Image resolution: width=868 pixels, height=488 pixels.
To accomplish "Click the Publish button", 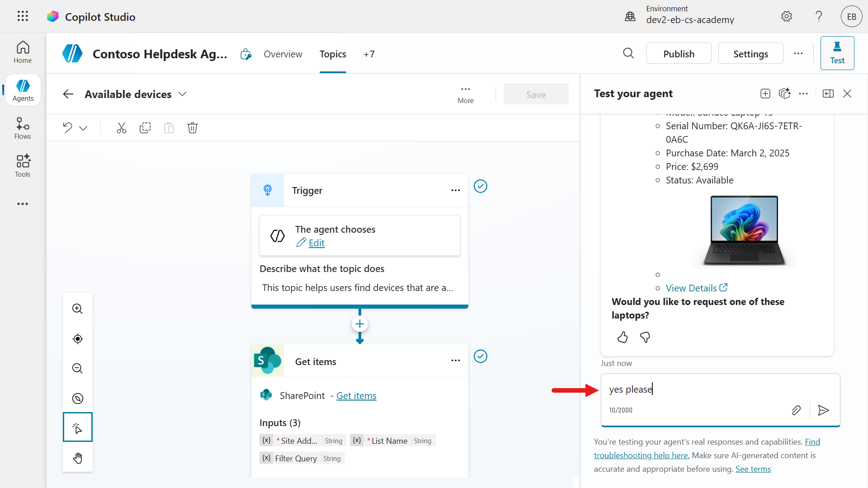I will point(679,54).
